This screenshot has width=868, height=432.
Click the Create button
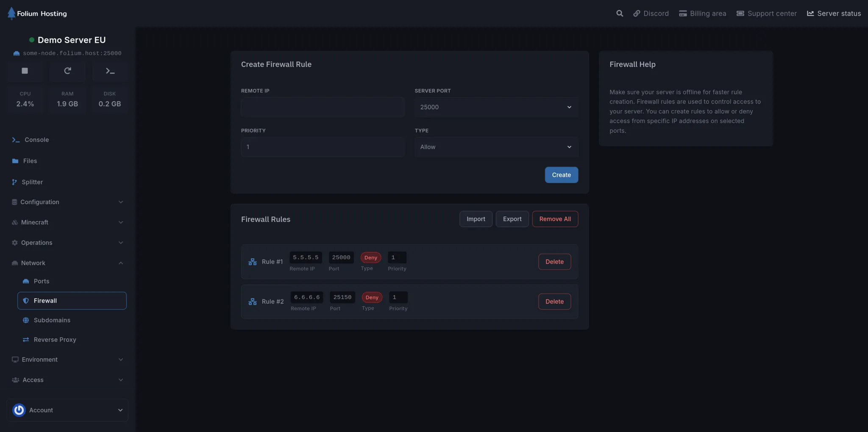coord(561,175)
